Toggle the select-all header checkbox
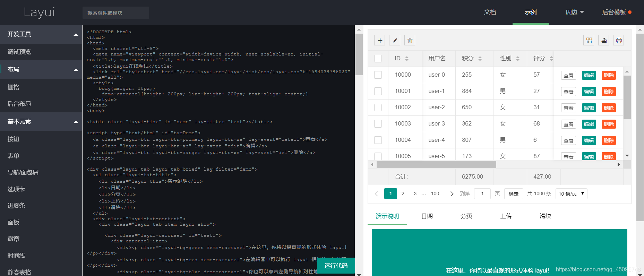The image size is (644, 276). (x=378, y=59)
